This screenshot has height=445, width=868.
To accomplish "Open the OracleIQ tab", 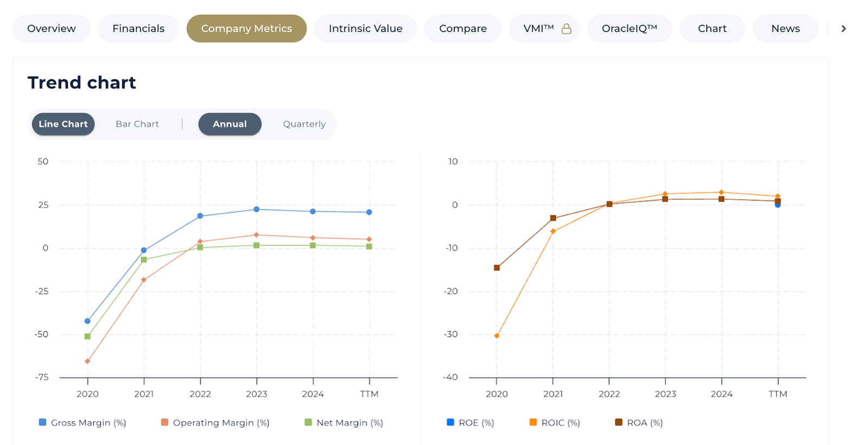I will click(629, 29).
